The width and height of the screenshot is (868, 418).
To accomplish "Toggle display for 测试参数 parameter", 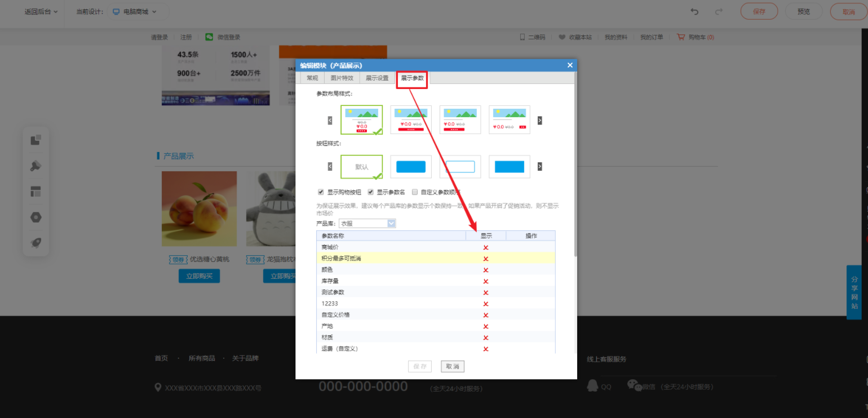I will tap(486, 292).
